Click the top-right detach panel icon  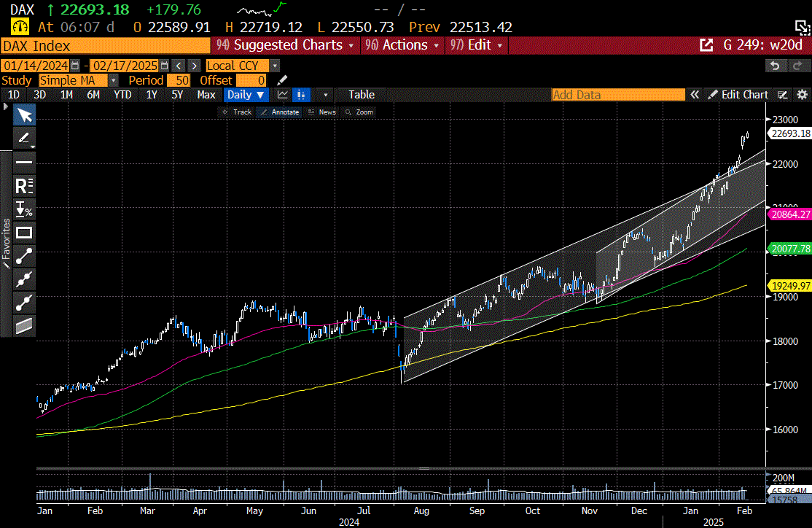[803, 27]
